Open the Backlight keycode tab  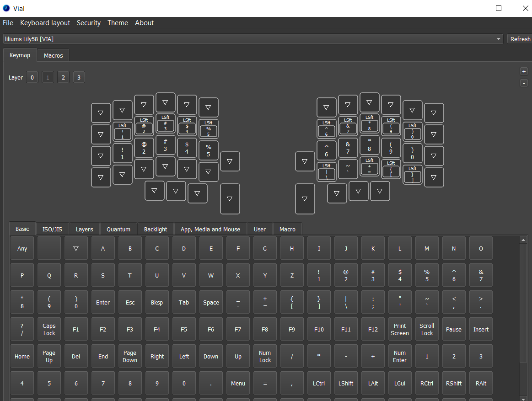[x=156, y=230]
